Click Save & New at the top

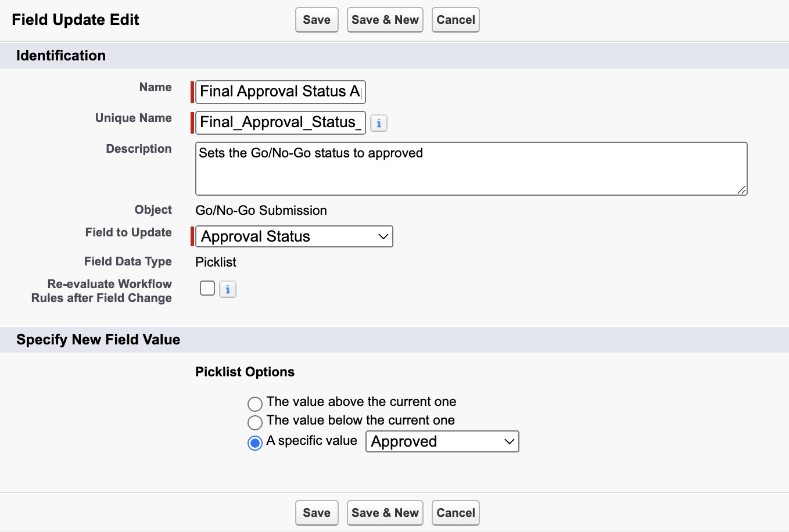coord(385,19)
